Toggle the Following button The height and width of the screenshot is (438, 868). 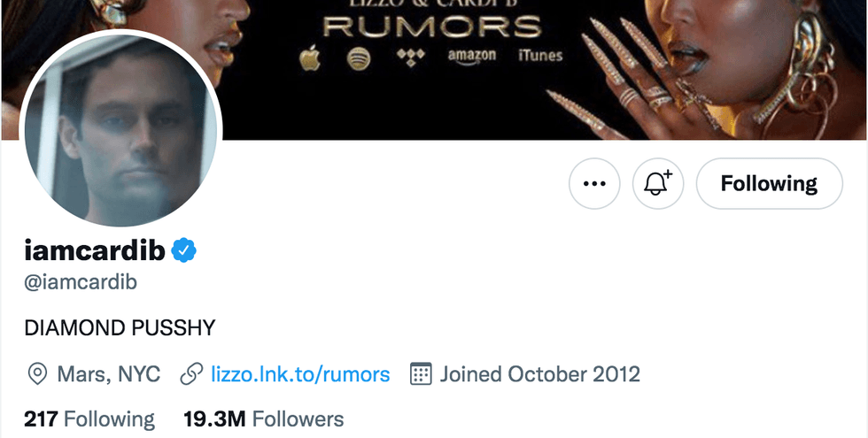(769, 184)
